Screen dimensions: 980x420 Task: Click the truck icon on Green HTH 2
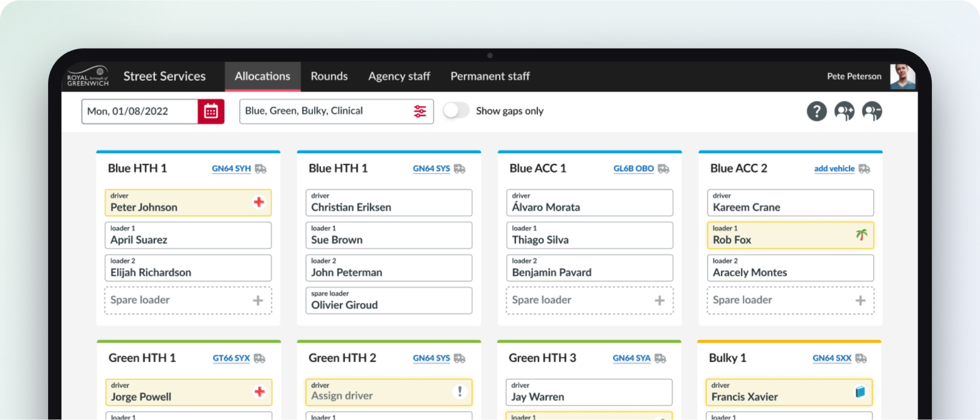point(459,358)
